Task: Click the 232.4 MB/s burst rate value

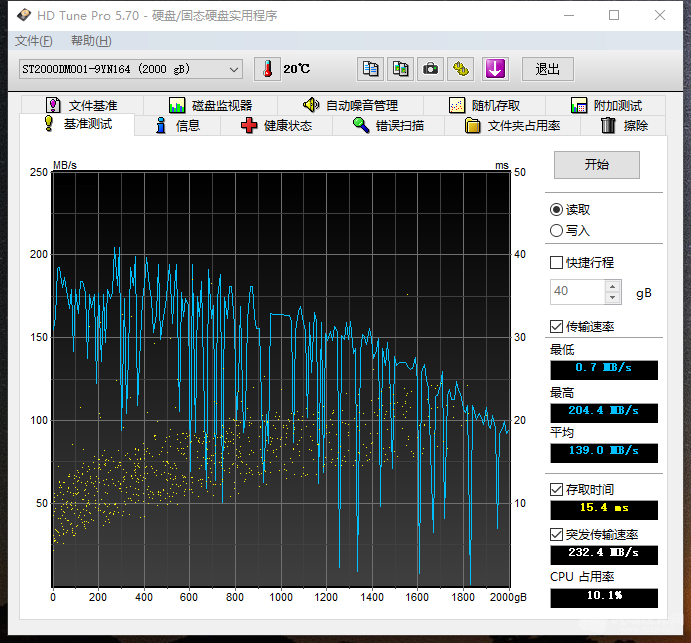Action: click(x=604, y=555)
